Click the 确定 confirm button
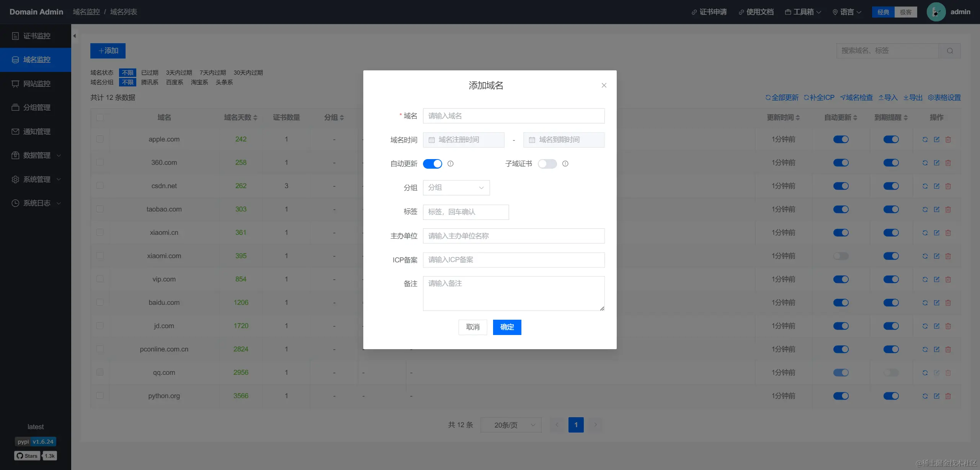The image size is (980, 470). coord(507,327)
